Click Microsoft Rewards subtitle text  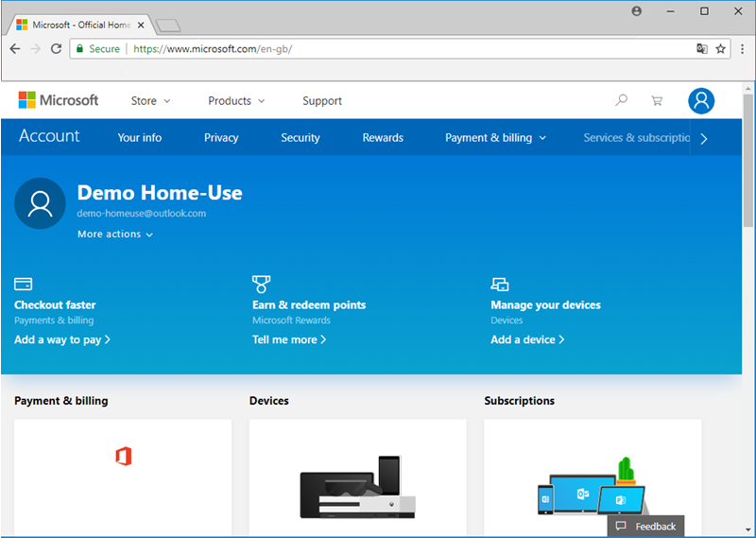291,320
